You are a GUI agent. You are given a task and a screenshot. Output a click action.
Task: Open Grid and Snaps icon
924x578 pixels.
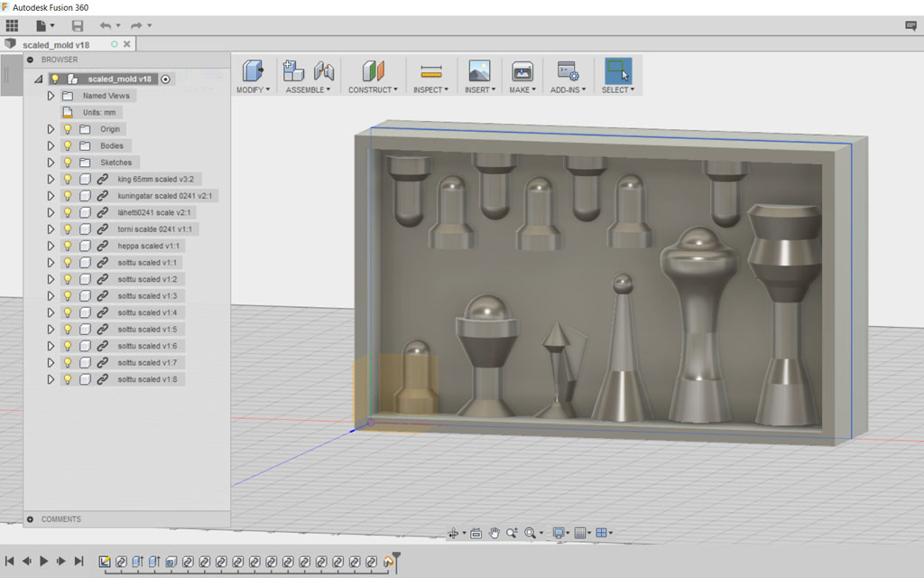[x=580, y=533]
